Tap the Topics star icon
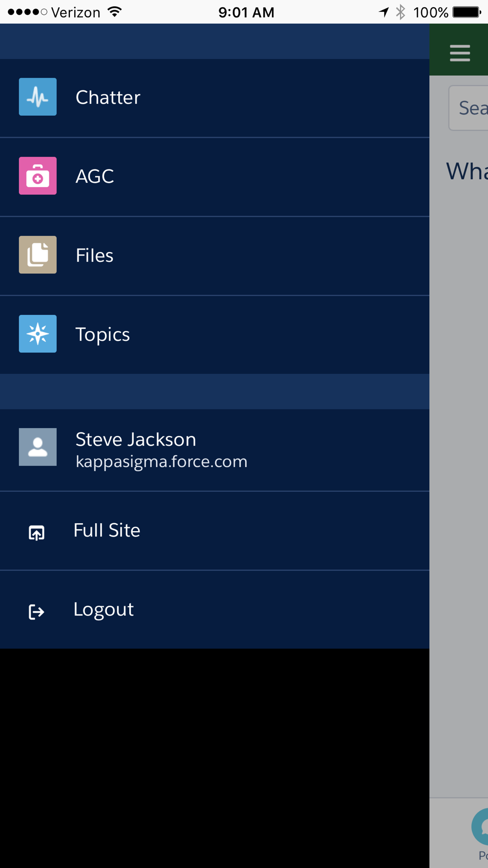488x868 pixels. click(38, 334)
